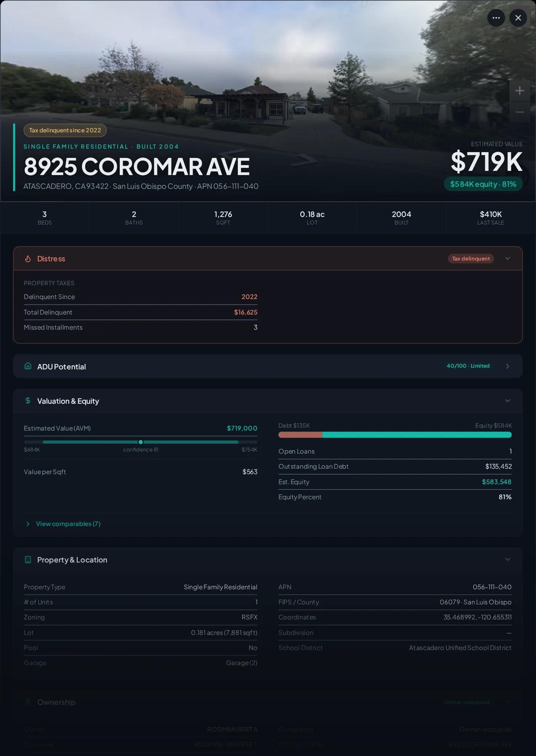Click the 0.18 ac LOT stat
Viewport: 536px width, 756px height.
312,217
